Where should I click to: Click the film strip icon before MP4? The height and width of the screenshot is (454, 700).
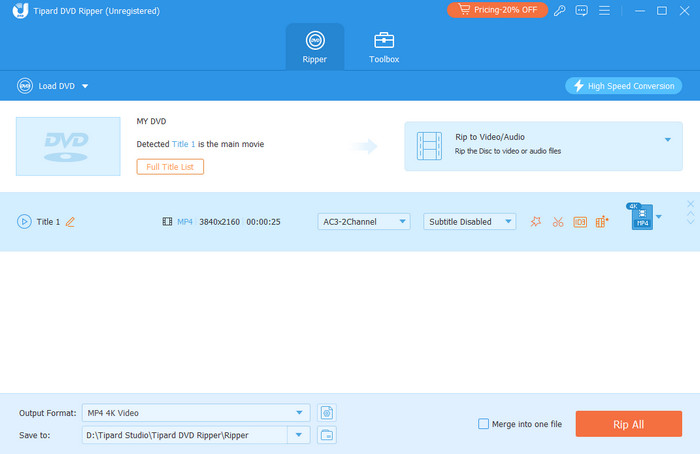[x=167, y=221]
